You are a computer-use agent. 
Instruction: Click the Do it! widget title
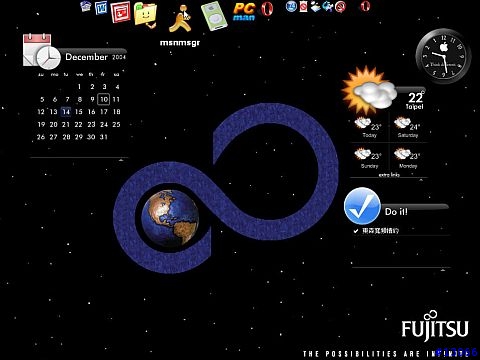(396, 212)
